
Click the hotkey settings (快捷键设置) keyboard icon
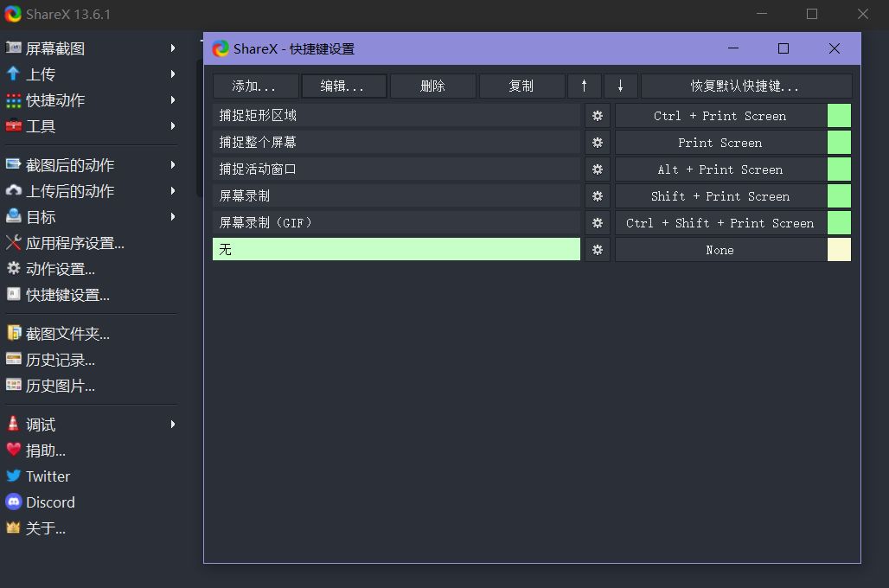pos(13,294)
